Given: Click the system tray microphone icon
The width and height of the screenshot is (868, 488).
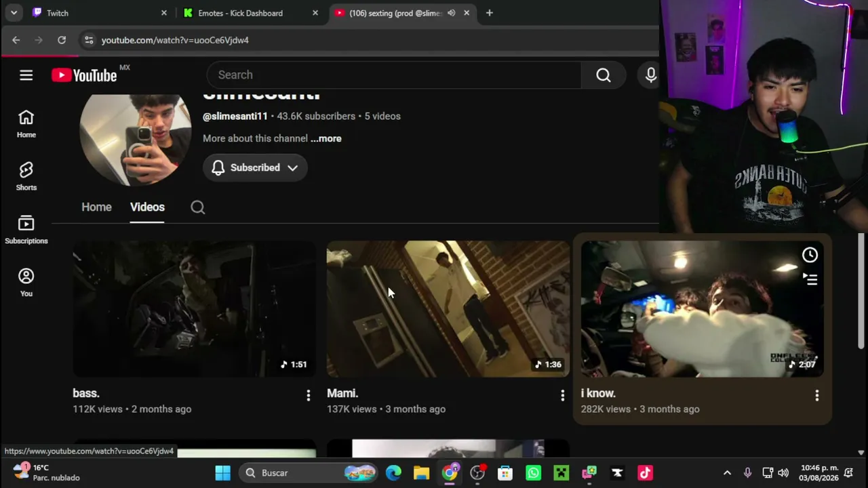Looking at the screenshot, I should (747, 473).
